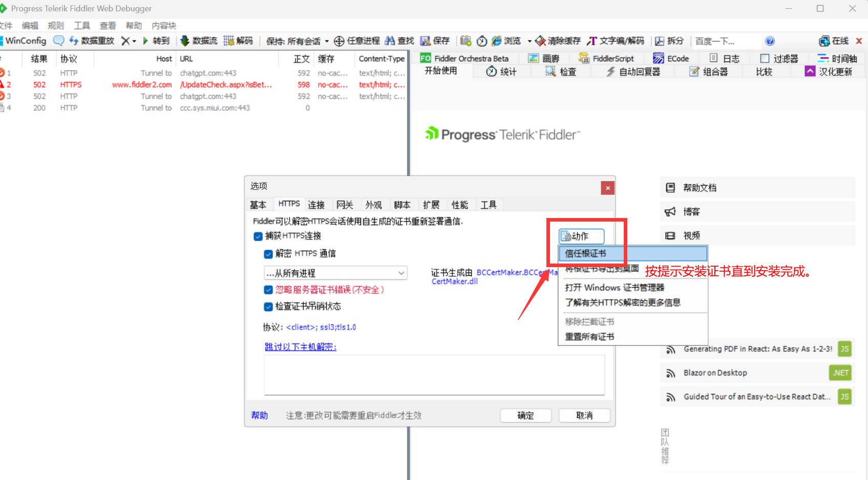Click the 确定 button
The height and width of the screenshot is (480, 868).
(x=525, y=416)
